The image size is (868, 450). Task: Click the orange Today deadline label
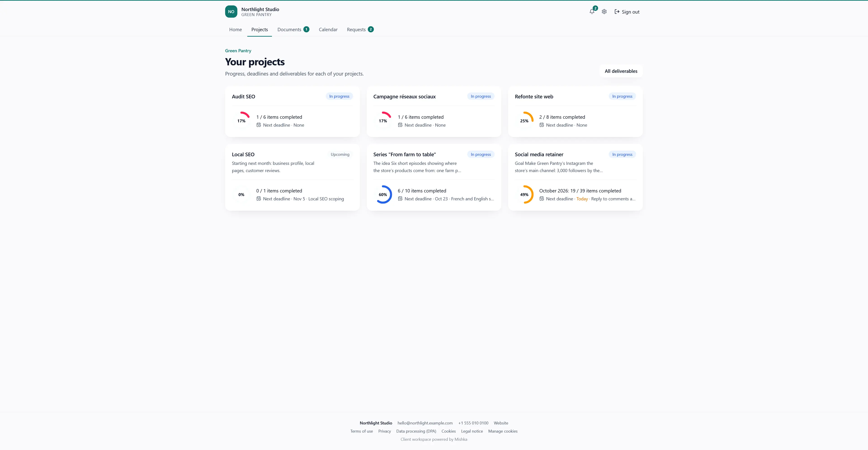[582, 199]
